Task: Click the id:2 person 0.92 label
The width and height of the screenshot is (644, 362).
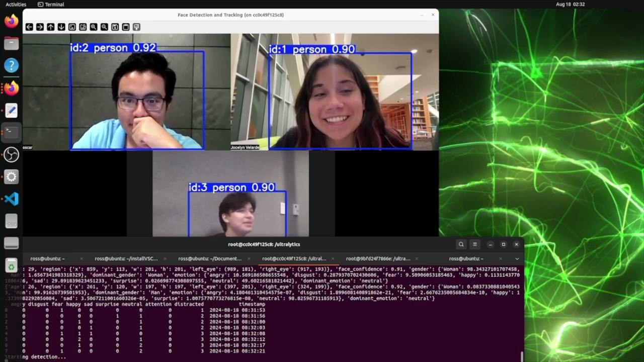Action: [113, 48]
